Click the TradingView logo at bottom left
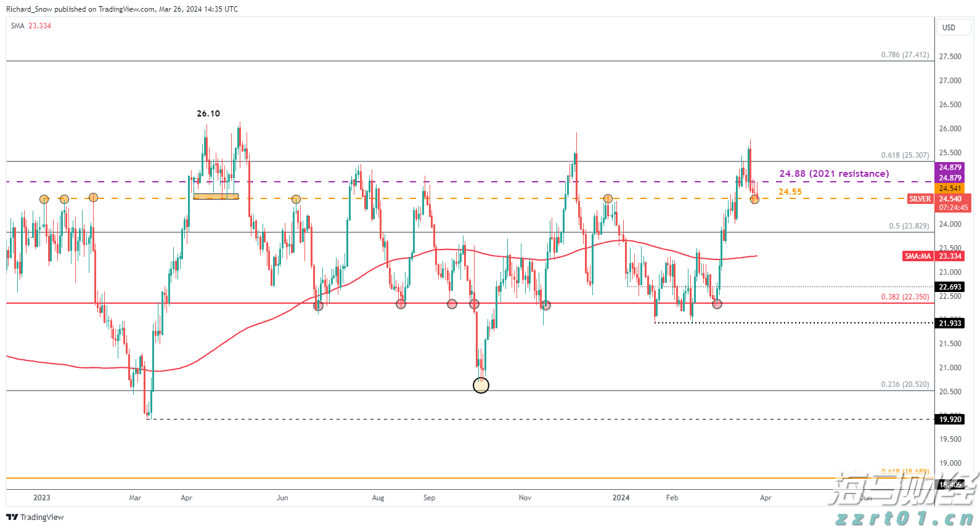Image resolution: width=980 pixels, height=528 pixels. [35, 517]
